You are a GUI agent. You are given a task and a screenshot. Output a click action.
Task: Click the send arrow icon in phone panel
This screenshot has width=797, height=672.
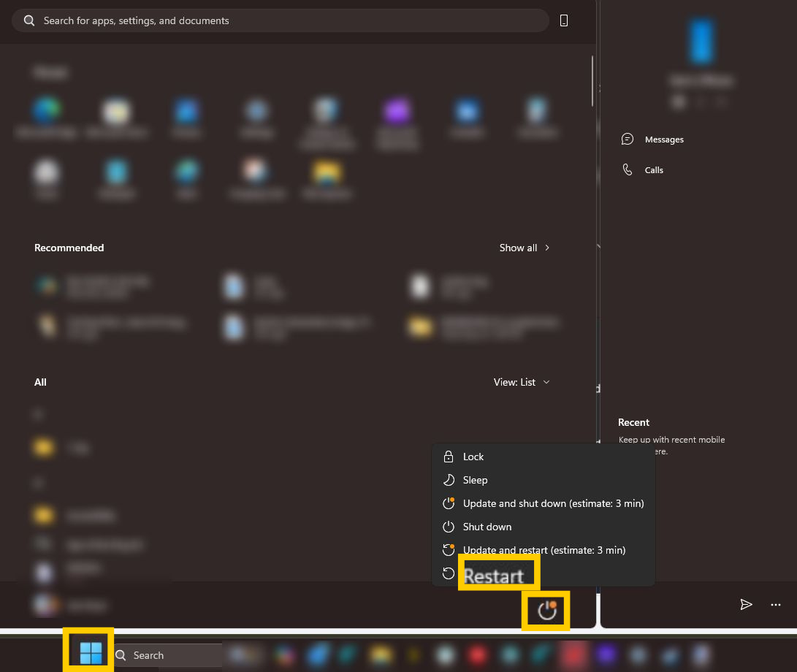(x=746, y=604)
